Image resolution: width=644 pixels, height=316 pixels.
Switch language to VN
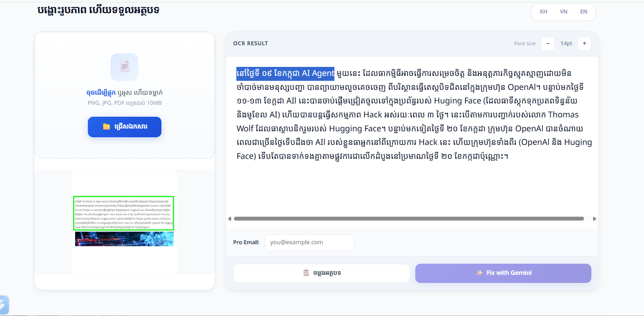point(564,12)
